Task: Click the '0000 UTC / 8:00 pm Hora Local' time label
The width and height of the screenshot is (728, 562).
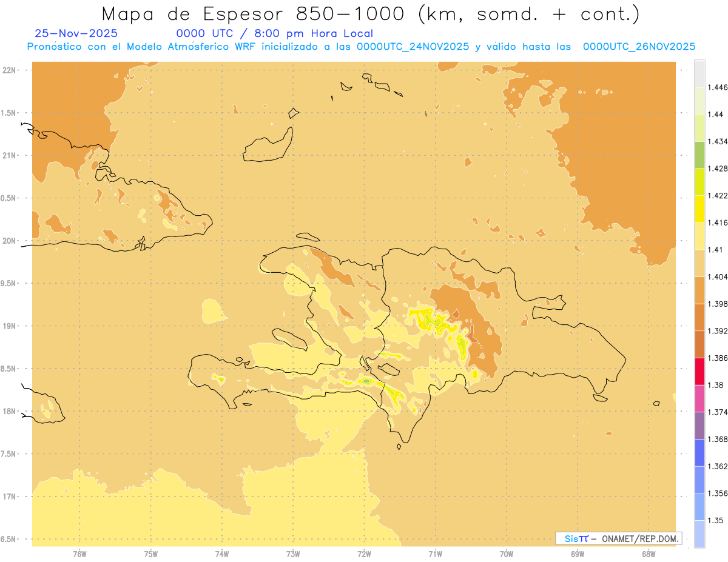Action: 274,33
